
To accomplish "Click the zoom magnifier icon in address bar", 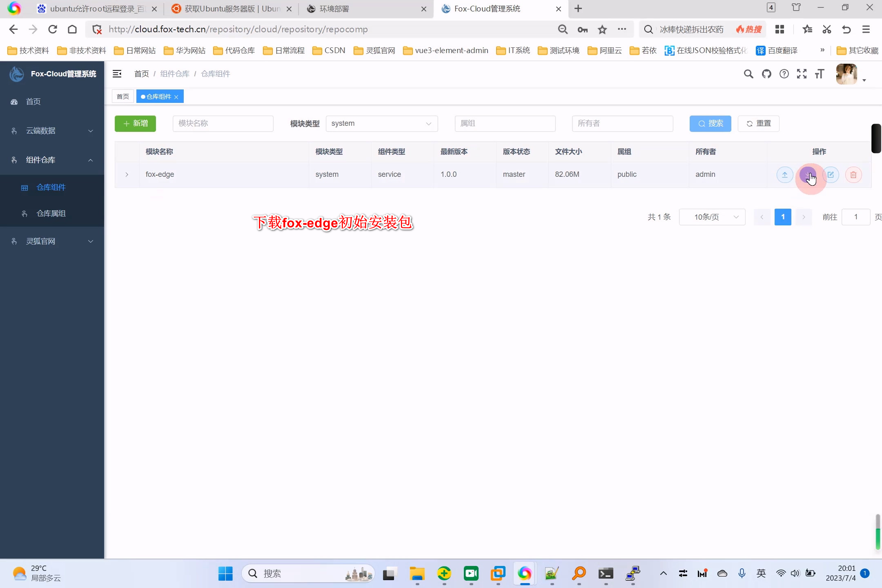I will click(x=563, y=29).
